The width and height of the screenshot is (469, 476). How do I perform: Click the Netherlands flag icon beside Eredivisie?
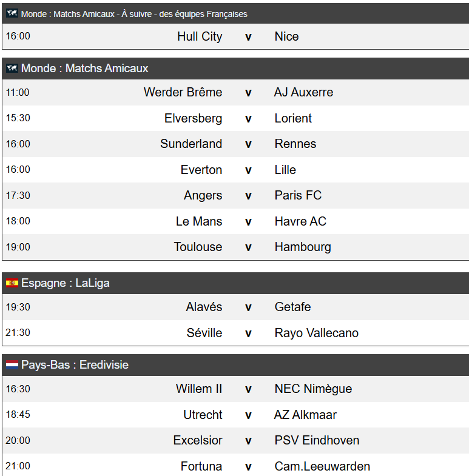pos(12,364)
